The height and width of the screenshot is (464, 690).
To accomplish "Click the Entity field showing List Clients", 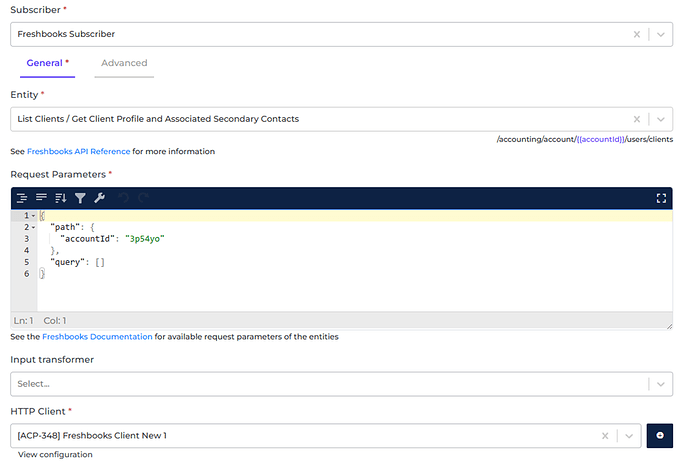I will pos(341,119).
